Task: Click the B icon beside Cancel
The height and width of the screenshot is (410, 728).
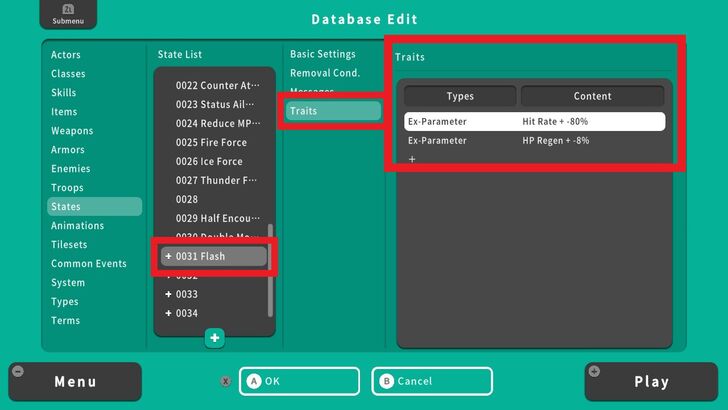Action: (x=387, y=381)
